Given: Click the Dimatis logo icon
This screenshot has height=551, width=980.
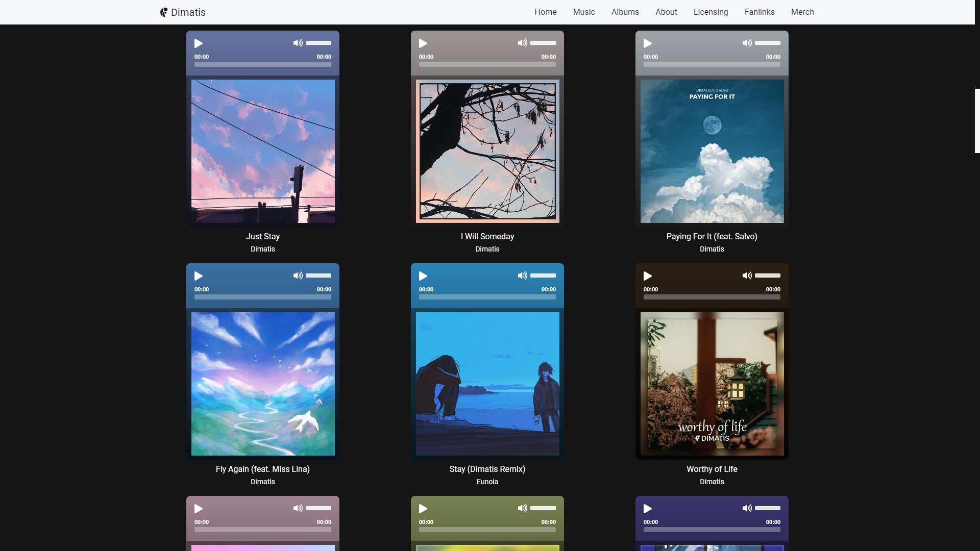Looking at the screenshot, I should click(x=163, y=12).
